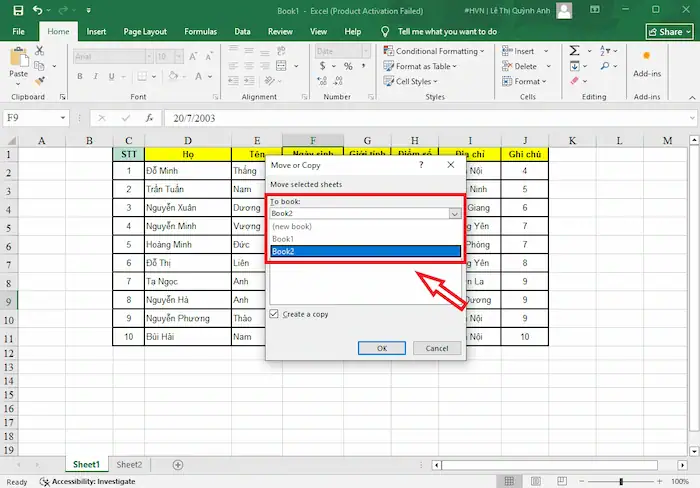The width and height of the screenshot is (700, 488).
Task: Switch to Sheet2 tab
Action: coord(129,465)
